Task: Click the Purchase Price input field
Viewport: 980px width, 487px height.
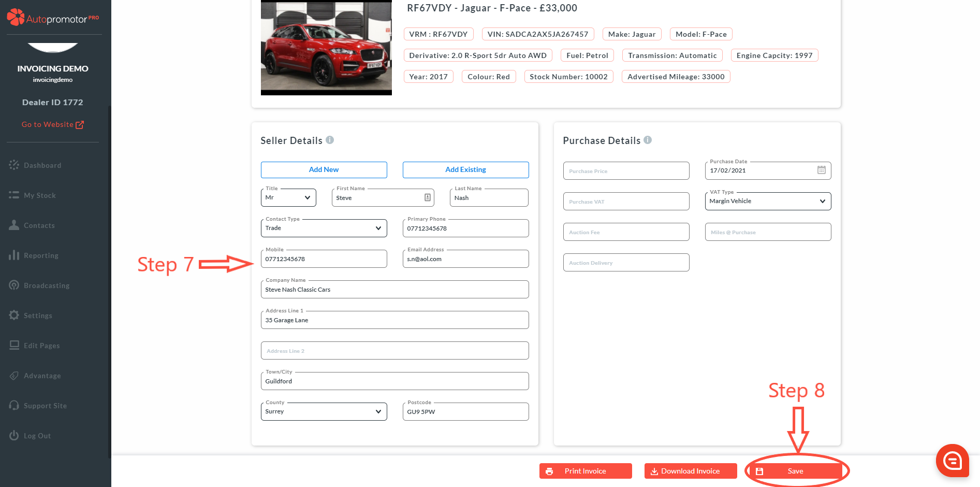Action: (626, 171)
